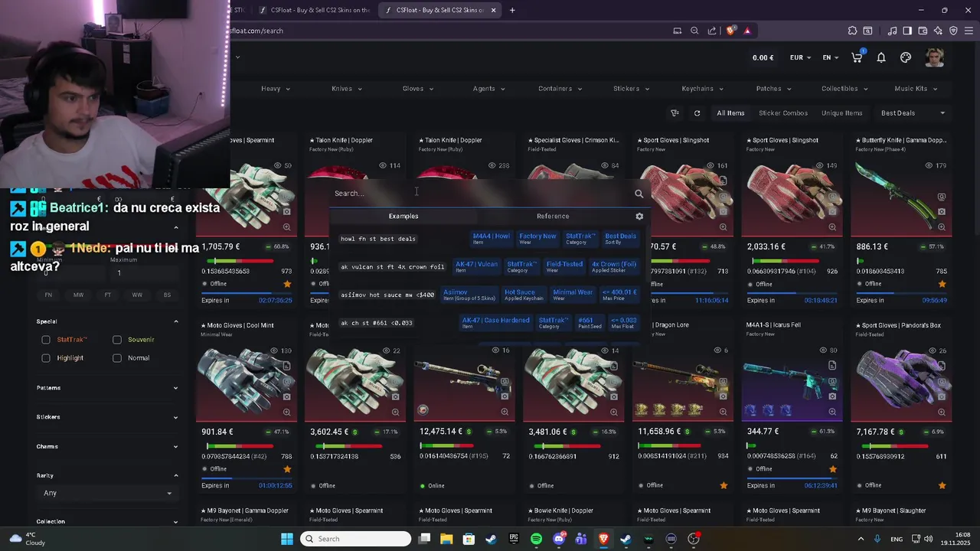
Task: Zoom icon on Pandora's Box gloves image
Action: (x=942, y=412)
